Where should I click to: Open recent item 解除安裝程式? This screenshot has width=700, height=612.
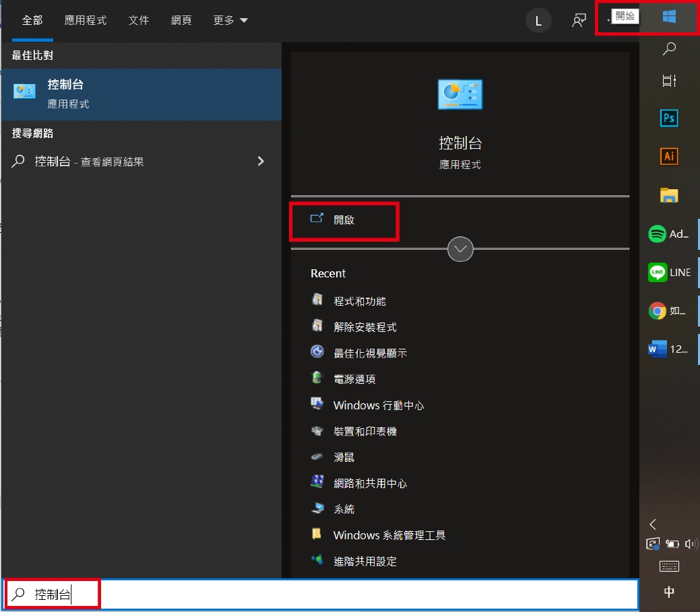pyautogui.click(x=365, y=327)
